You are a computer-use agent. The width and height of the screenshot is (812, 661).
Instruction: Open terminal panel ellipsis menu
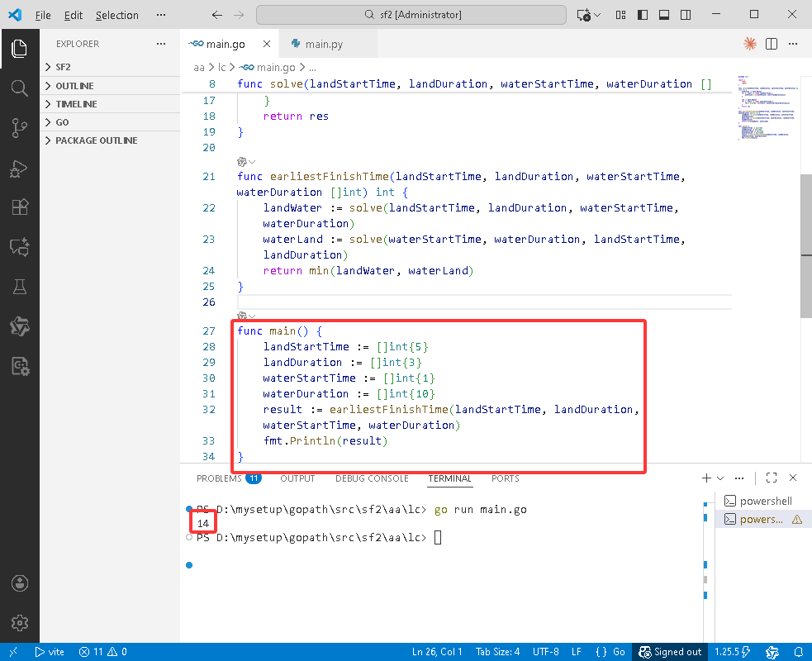click(739, 478)
